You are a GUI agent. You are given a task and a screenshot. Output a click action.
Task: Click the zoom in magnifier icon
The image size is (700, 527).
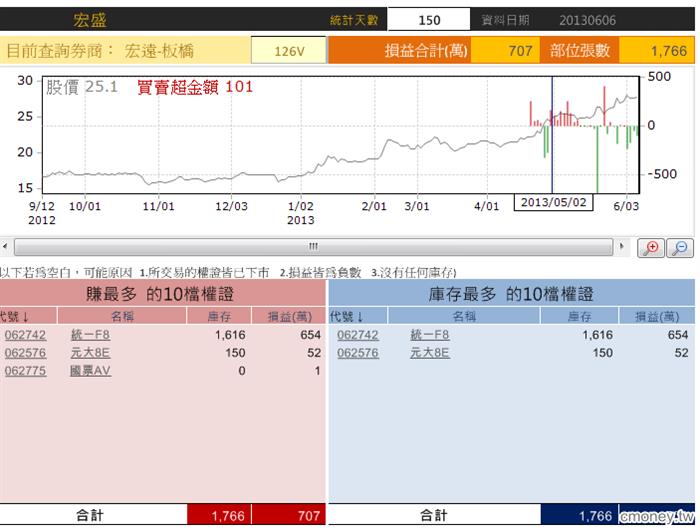coord(652,248)
